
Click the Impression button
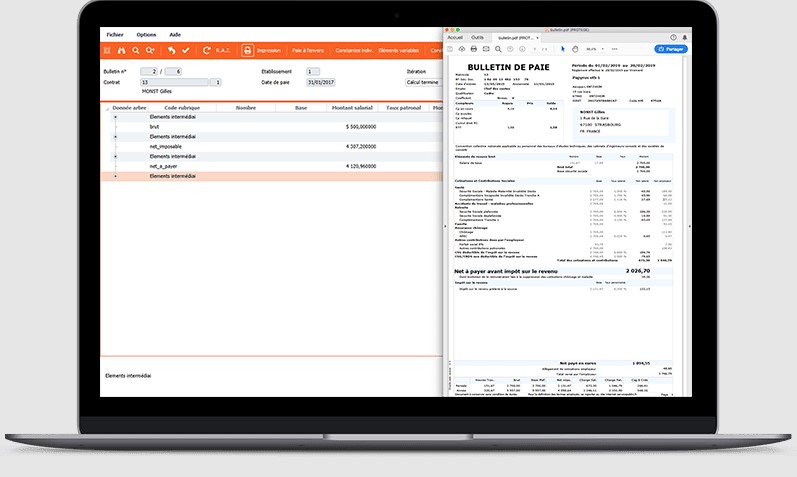261,49
